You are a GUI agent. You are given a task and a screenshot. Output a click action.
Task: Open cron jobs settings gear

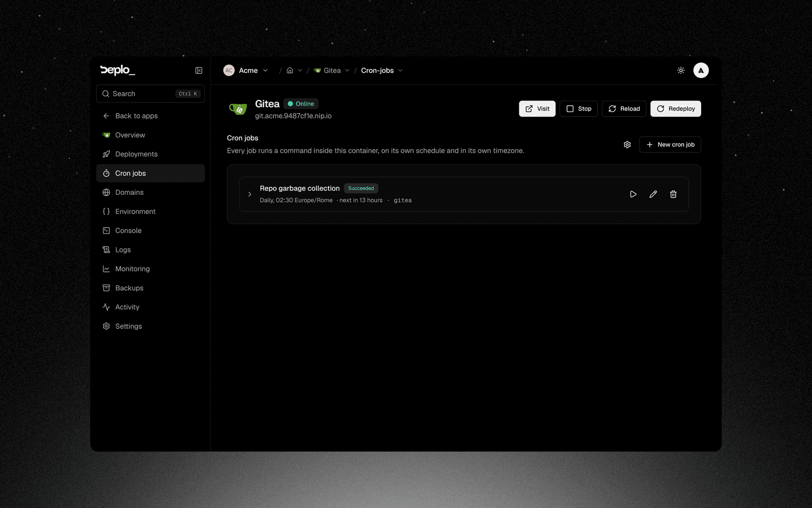627,145
